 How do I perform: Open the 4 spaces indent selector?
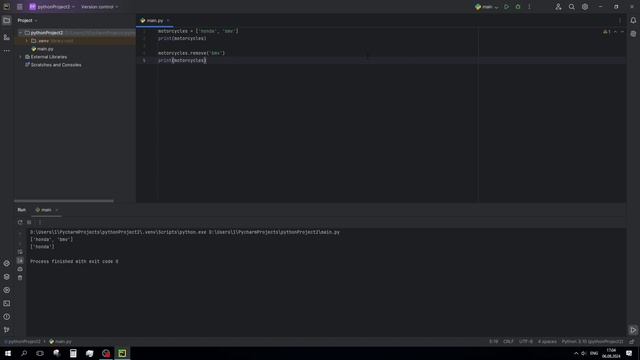[547, 342]
